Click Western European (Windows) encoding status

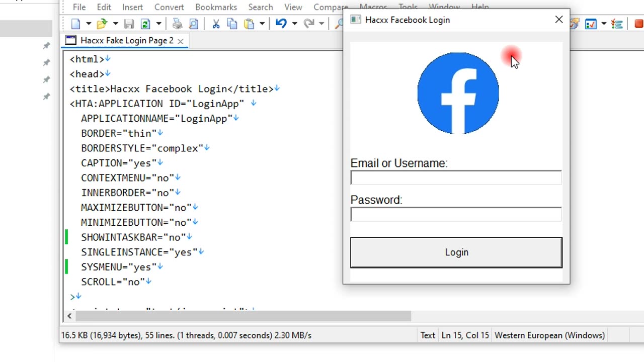point(549,335)
